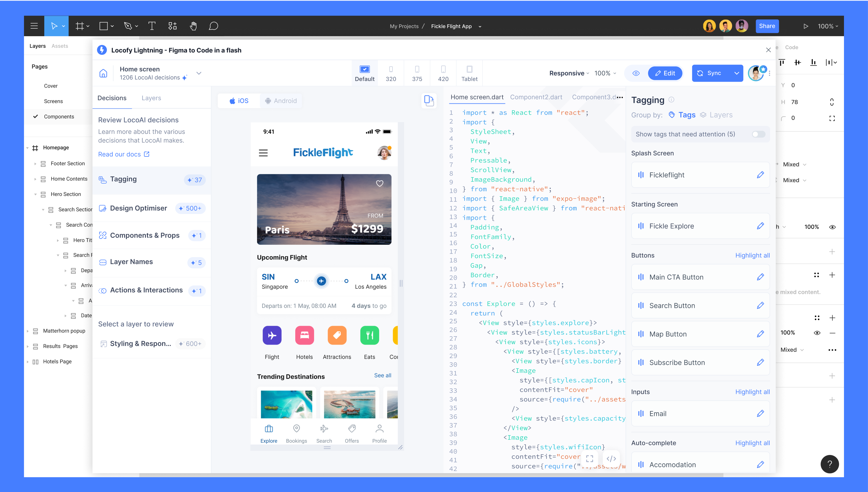Viewport: 868px width, 492px height.
Task: Open the Sync dropdown arrow
Action: [x=737, y=73]
